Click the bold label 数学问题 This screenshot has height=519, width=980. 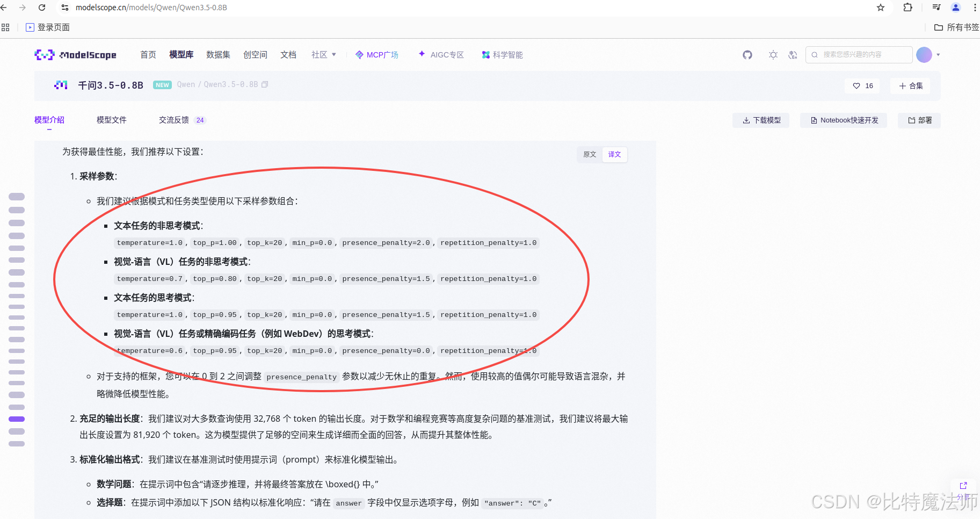point(114,484)
